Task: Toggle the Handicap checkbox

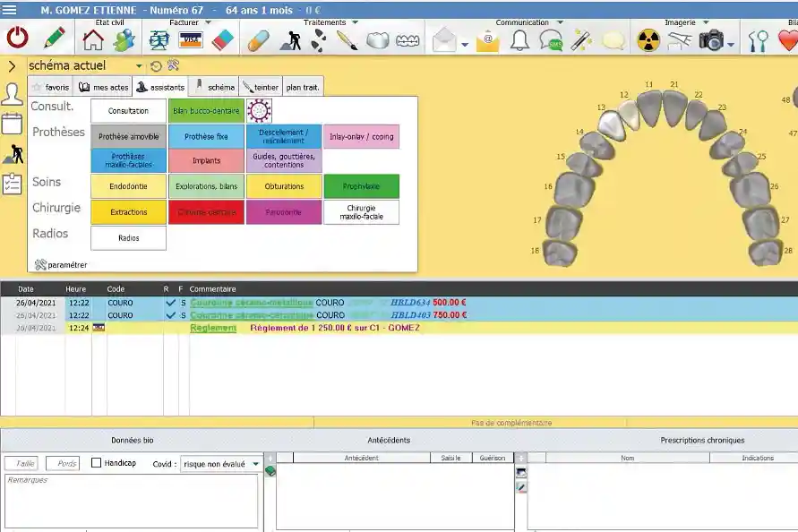Action: 97,463
